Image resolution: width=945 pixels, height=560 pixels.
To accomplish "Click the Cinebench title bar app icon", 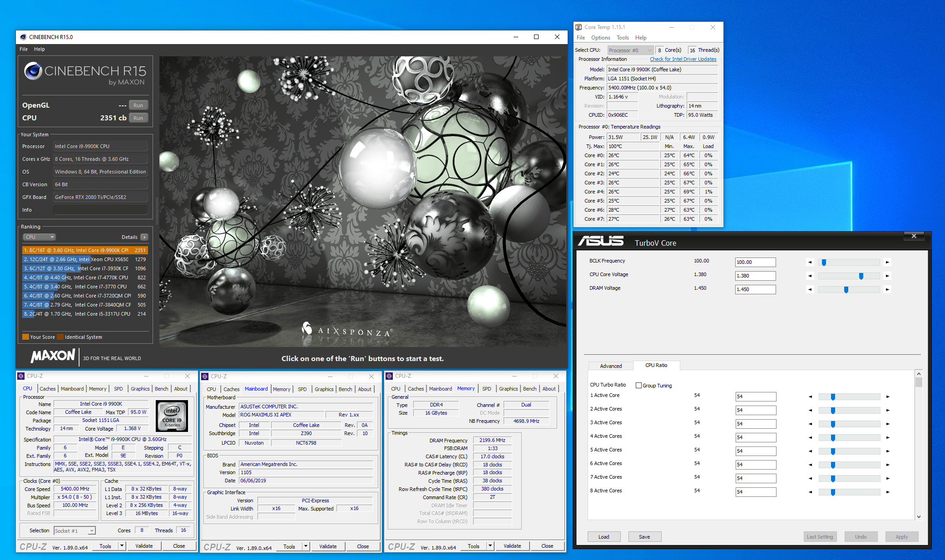I will 23,37.
